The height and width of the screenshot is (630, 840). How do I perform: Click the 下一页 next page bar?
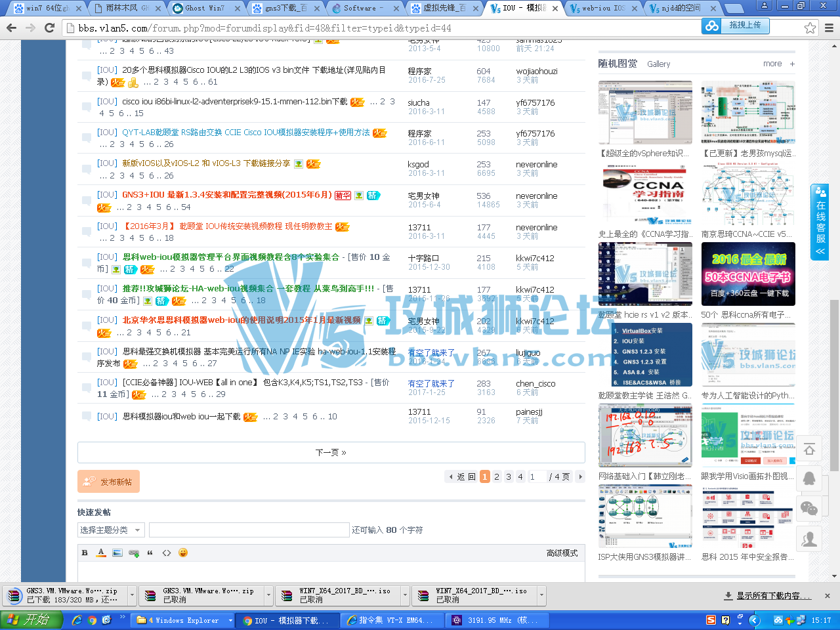(x=331, y=452)
